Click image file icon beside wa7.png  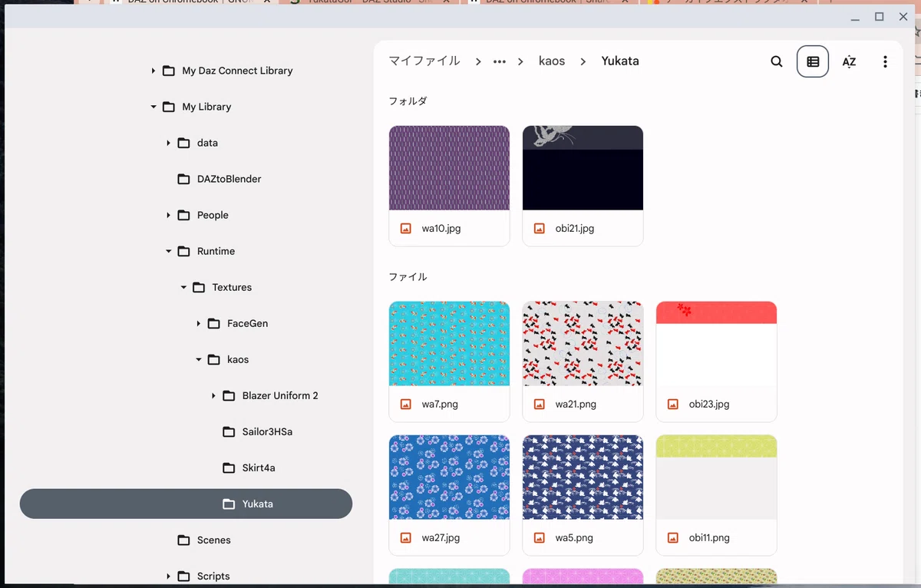406,404
